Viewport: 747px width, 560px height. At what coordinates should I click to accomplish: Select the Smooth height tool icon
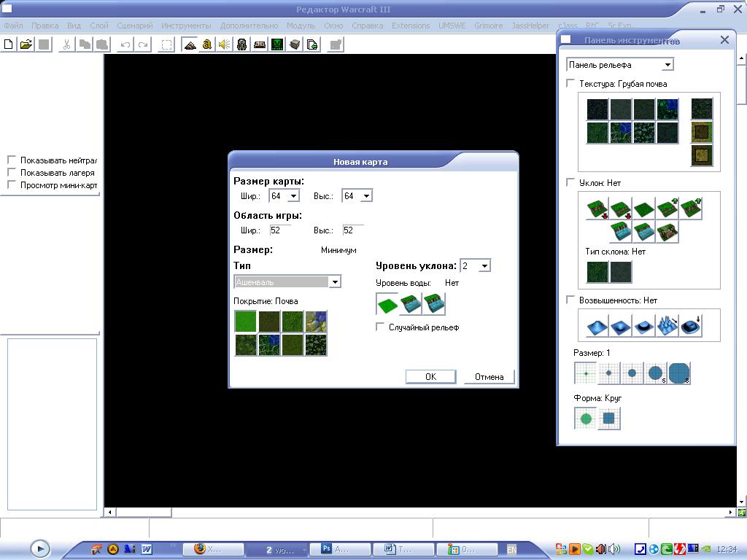[691, 326]
